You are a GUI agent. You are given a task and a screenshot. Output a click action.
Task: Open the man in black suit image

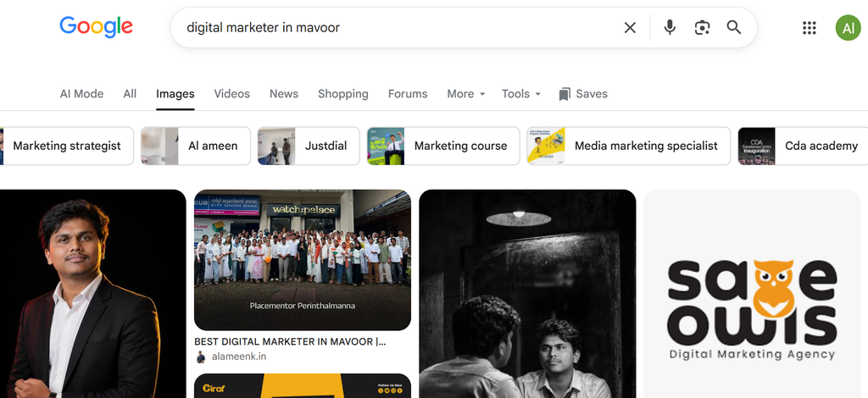click(x=92, y=294)
